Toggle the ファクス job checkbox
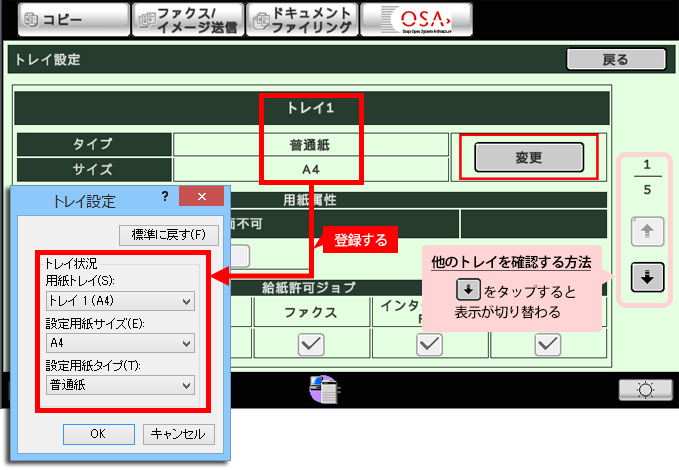This screenshot has width=679, height=470. (311, 343)
